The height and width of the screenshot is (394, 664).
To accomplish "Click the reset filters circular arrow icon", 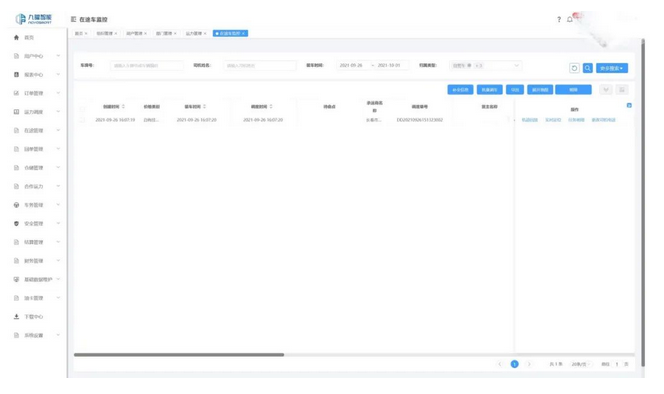I will (574, 68).
